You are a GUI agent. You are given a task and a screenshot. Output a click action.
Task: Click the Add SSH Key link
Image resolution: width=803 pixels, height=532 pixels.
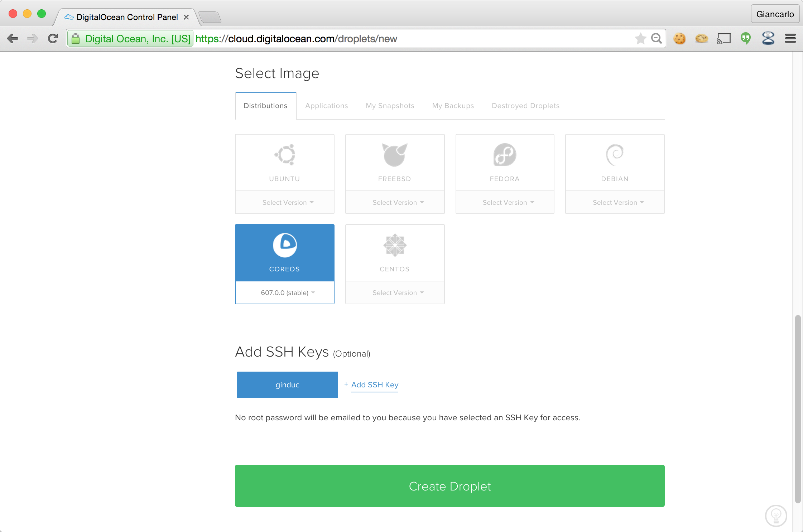pyautogui.click(x=374, y=385)
